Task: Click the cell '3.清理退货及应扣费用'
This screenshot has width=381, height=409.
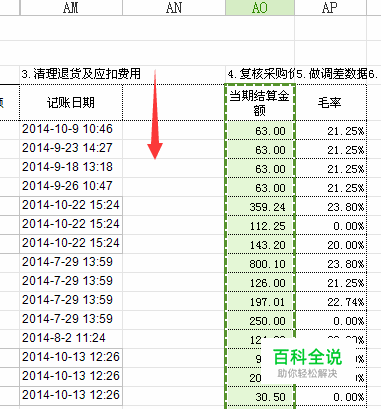Action: [x=81, y=74]
